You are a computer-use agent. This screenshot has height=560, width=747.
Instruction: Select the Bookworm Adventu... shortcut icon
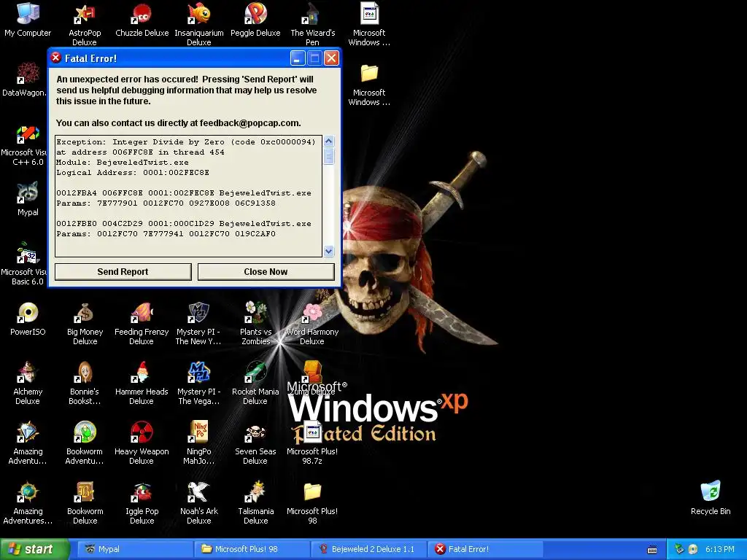coord(85,432)
